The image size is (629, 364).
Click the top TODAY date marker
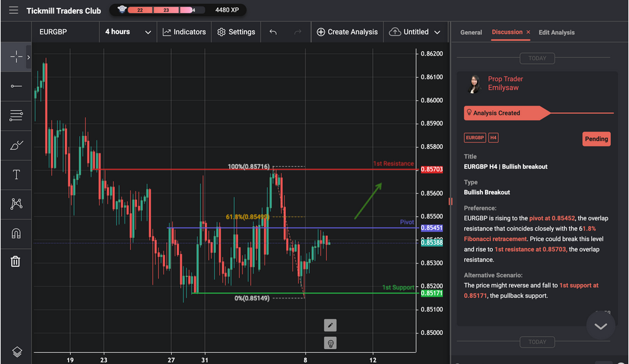point(537,58)
